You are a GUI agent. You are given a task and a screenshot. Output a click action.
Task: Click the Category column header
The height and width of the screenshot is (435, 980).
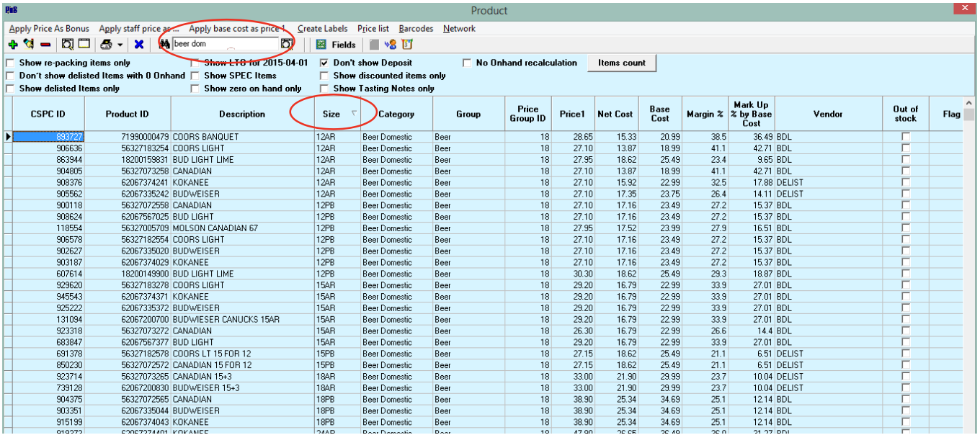(x=396, y=114)
